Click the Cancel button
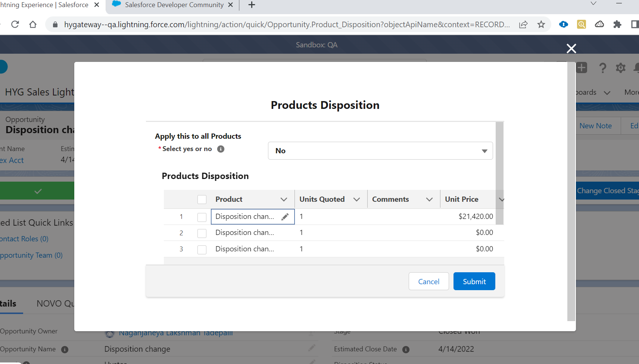Image resolution: width=639 pixels, height=364 pixels. [x=428, y=282]
